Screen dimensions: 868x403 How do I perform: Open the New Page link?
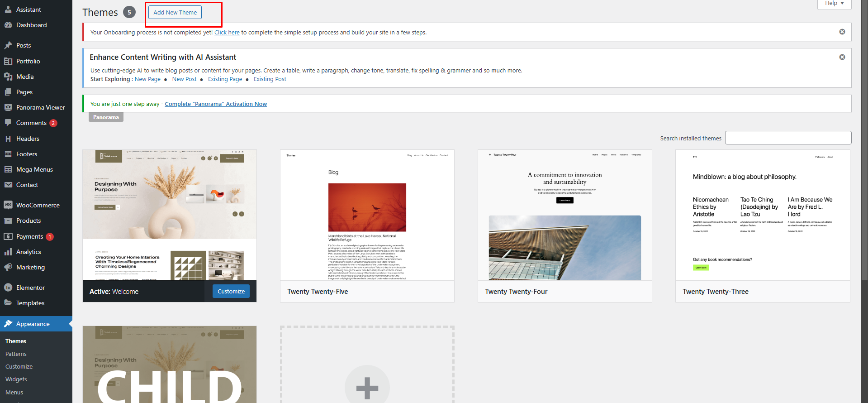(x=147, y=79)
